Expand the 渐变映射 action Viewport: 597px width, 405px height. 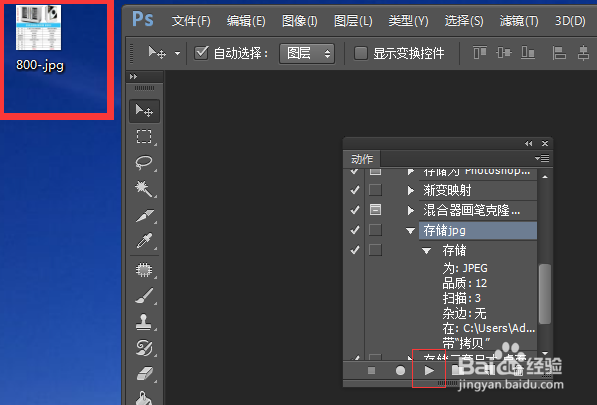coord(410,190)
